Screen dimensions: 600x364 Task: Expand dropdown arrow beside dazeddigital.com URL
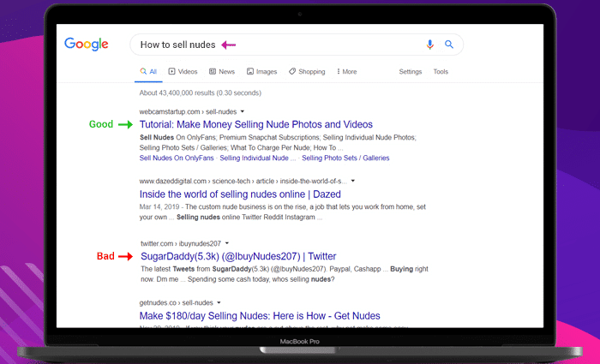pyautogui.click(x=352, y=182)
